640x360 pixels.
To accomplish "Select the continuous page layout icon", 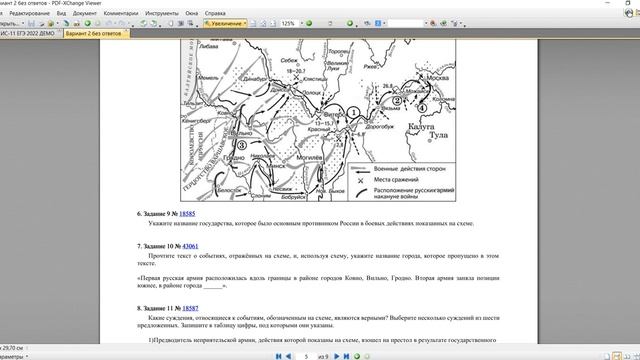I will coord(617,357).
